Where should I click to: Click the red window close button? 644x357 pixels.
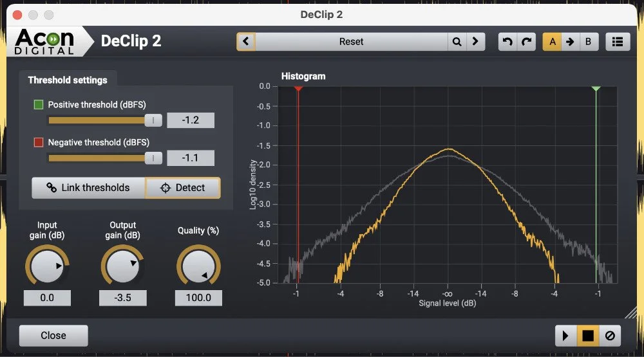point(17,15)
